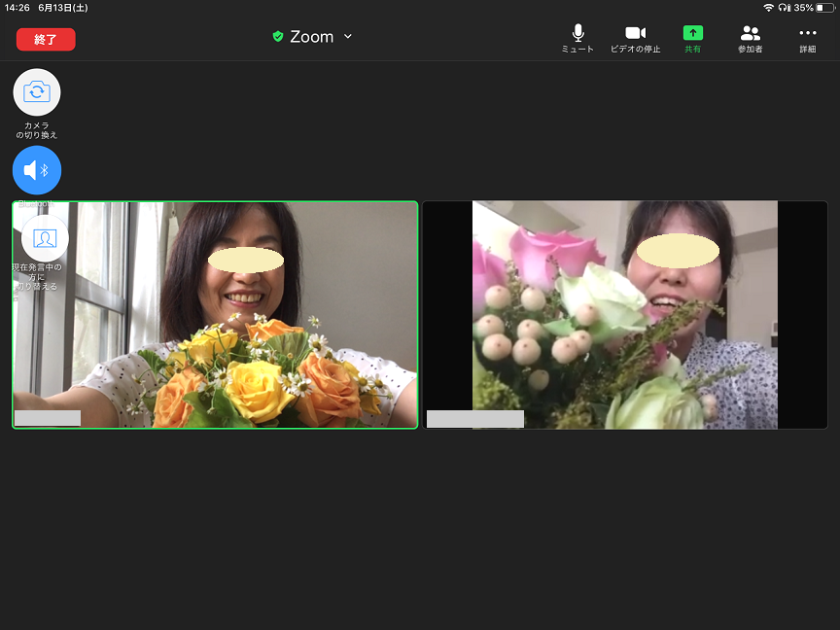Switch camera with the カメラの切り換え icon
The height and width of the screenshot is (630, 840).
pyautogui.click(x=37, y=92)
